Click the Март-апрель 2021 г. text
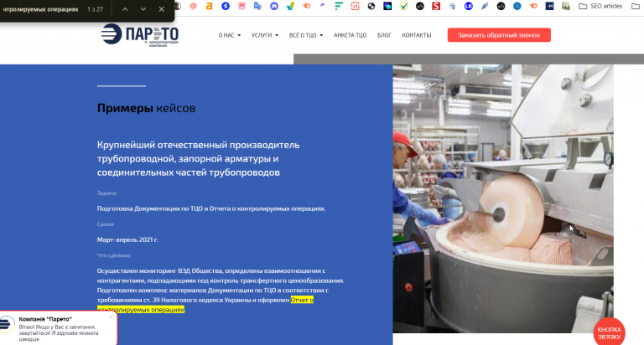This screenshot has width=644, height=345. click(x=127, y=239)
